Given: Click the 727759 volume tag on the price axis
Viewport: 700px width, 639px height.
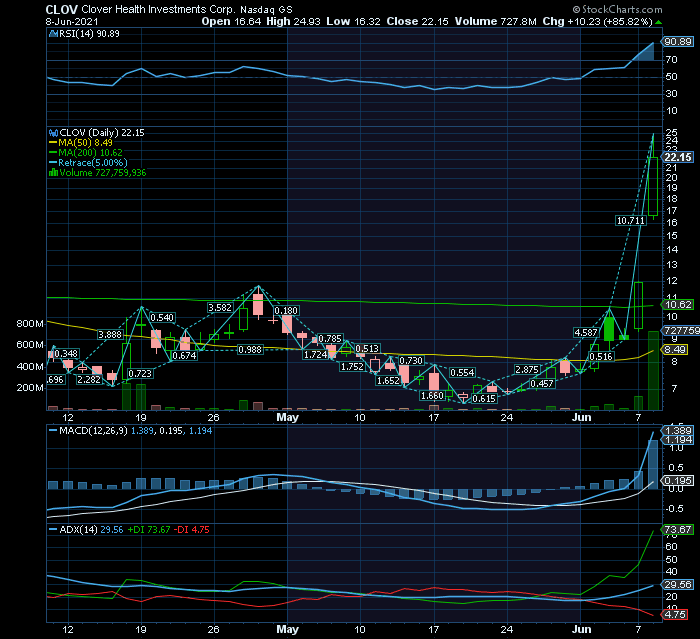Looking at the screenshot, I should (681, 330).
